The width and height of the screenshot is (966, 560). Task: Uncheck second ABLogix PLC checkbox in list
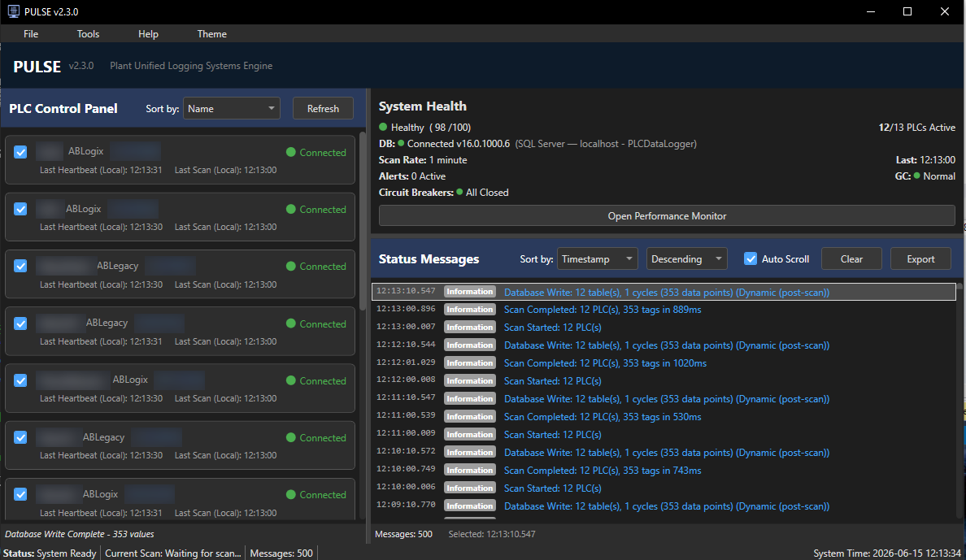(x=20, y=209)
